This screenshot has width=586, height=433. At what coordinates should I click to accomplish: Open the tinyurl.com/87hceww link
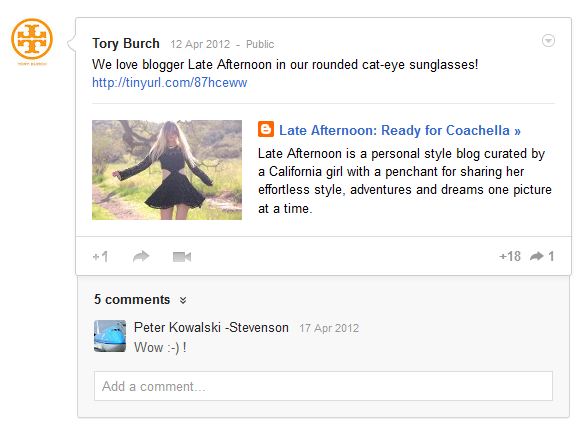pos(170,83)
